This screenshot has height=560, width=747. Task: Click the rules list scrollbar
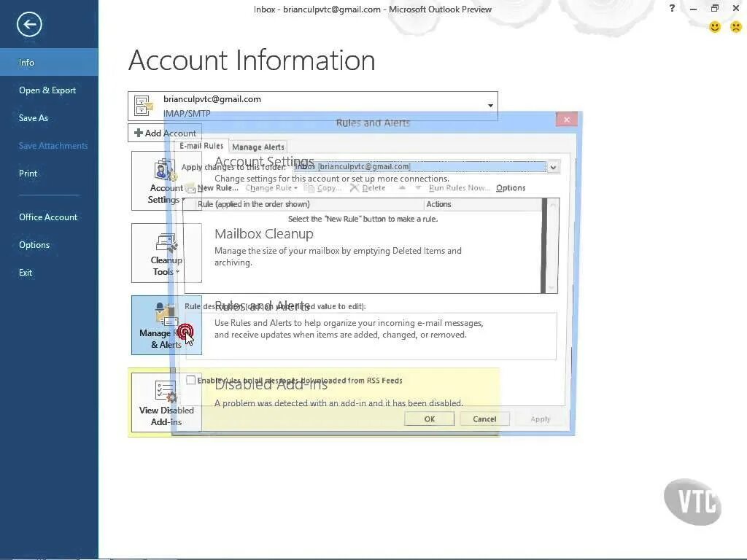[x=552, y=246]
